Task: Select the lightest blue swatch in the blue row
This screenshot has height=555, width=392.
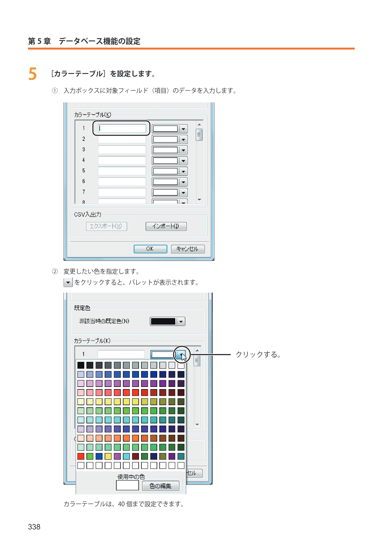Action: pos(81,374)
